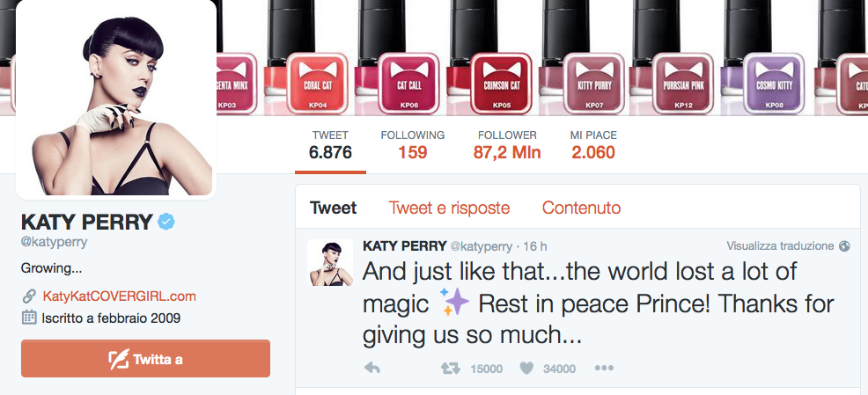Open the Contenuto tab

coord(581,208)
